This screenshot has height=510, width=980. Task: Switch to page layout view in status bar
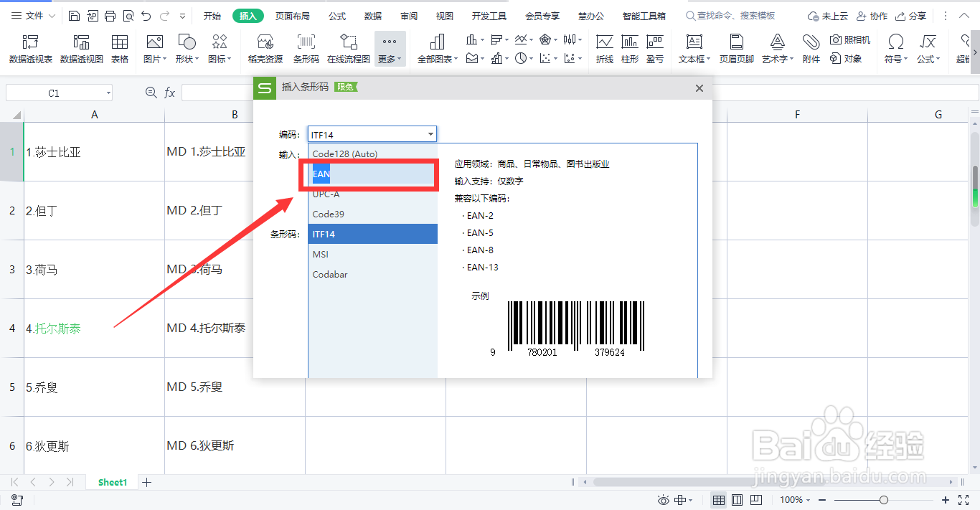[738, 500]
